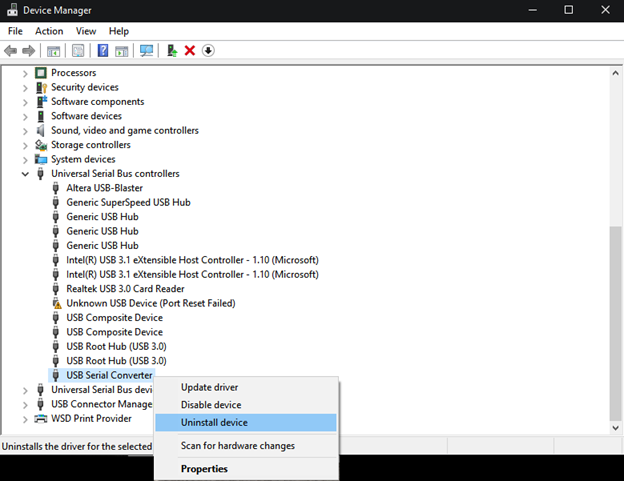Maximize the Device Manager window

pyautogui.click(x=569, y=10)
